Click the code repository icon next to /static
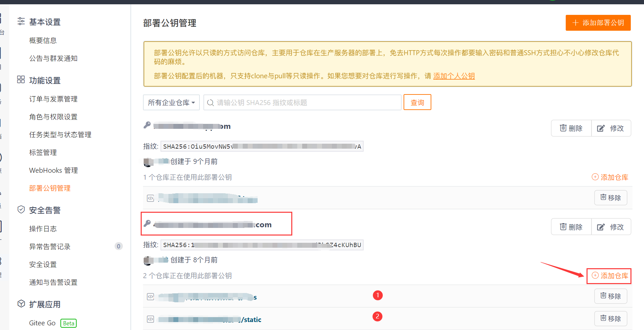The image size is (644, 330). (x=150, y=319)
